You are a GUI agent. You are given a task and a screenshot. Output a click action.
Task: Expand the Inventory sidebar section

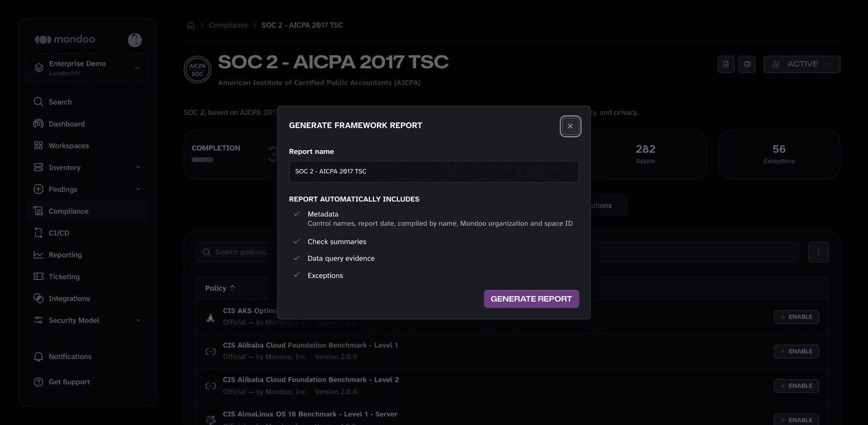87,167
